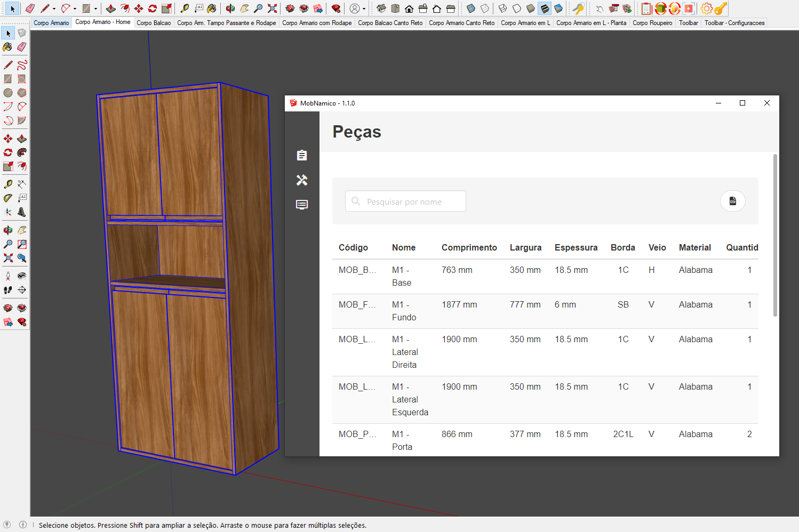Open the hammer-and-wrench icon in the MobNamico sidebar
Viewport: 799px width, 532px height.
pos(302,180)
